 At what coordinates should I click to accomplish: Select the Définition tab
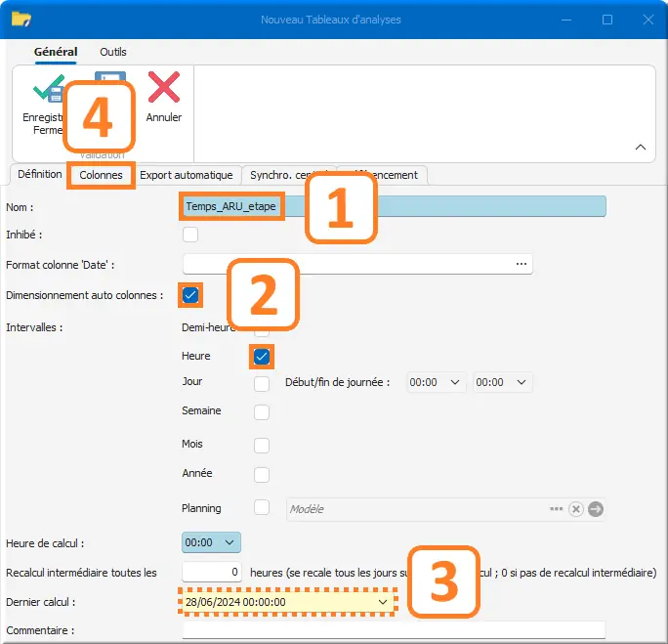pyautogui.click(x=40, y=174)
